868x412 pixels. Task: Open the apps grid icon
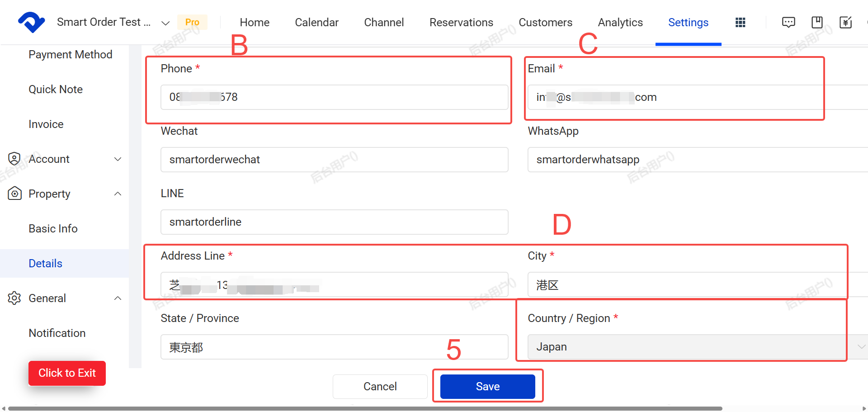pyautogui.click(x=740, y=22)
